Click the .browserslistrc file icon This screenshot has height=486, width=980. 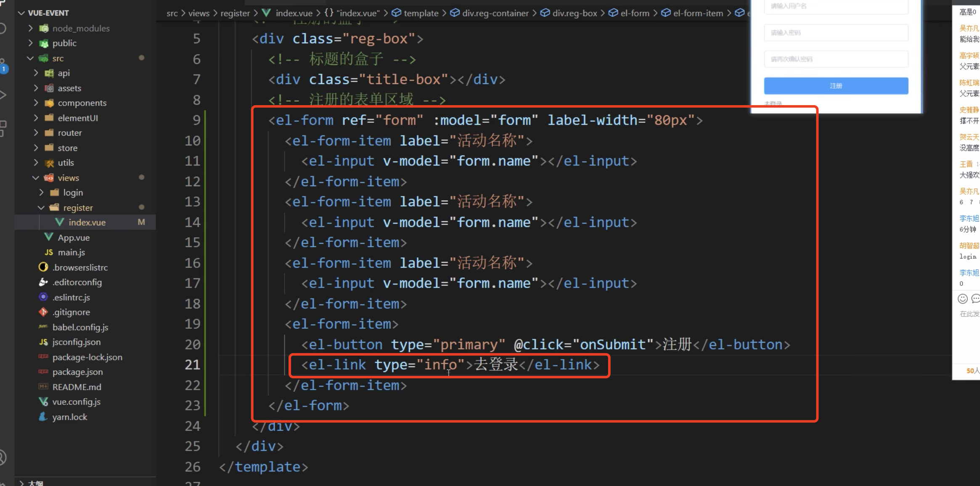43,267
